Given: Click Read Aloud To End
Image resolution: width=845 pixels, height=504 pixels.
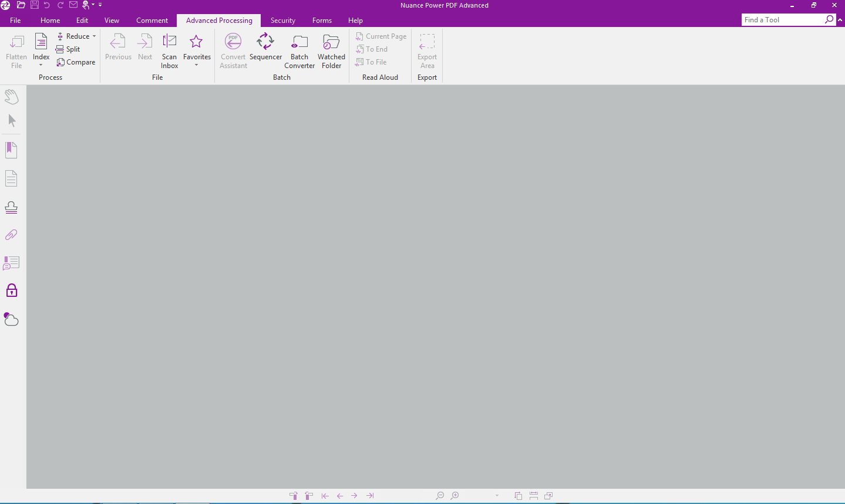Looking at the screenshot, I should point(372,49).
